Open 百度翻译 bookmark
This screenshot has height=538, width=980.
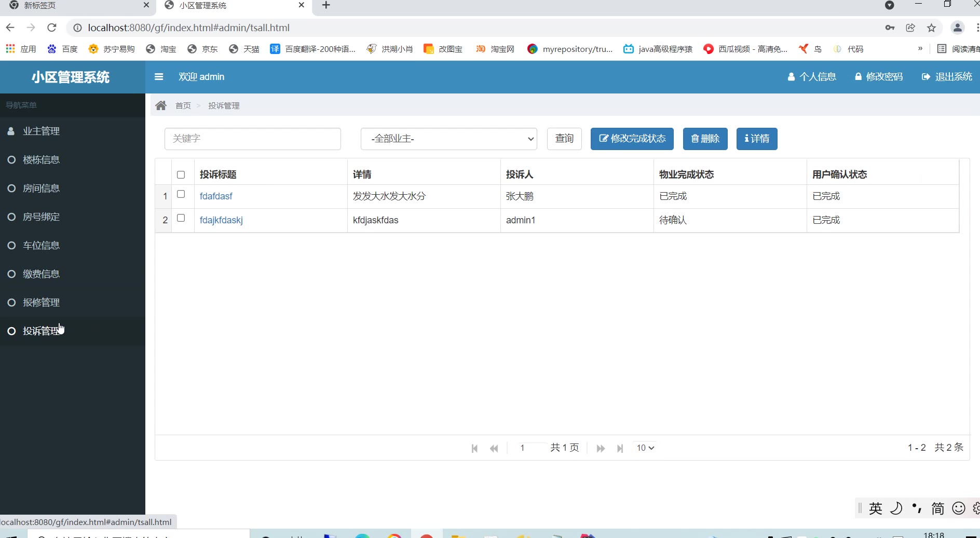(313, 49)
